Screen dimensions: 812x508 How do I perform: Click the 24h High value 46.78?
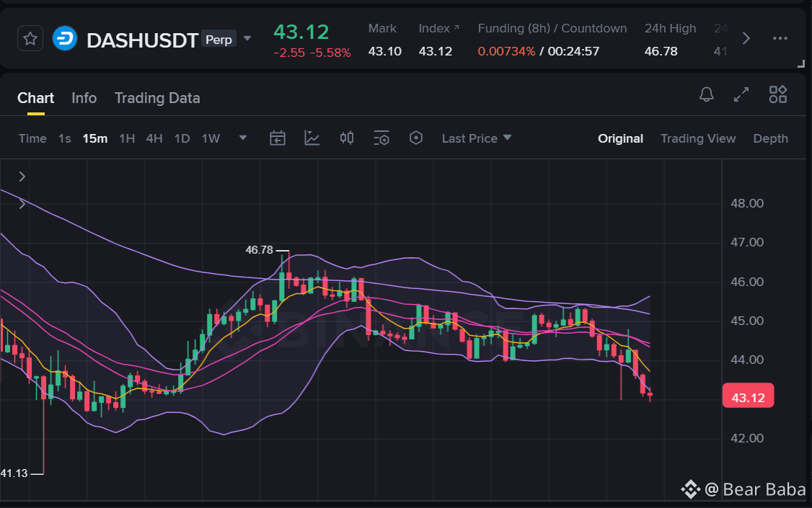pos(661,51)
